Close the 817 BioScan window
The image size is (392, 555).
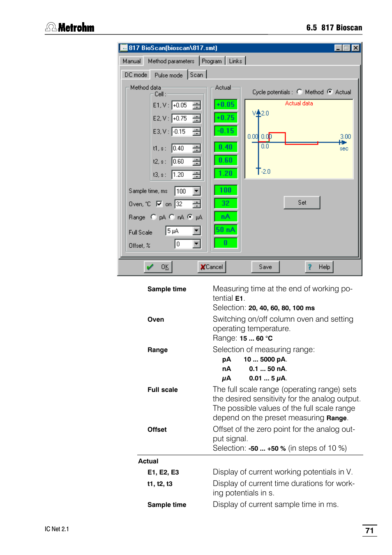(x=356, y=48)
